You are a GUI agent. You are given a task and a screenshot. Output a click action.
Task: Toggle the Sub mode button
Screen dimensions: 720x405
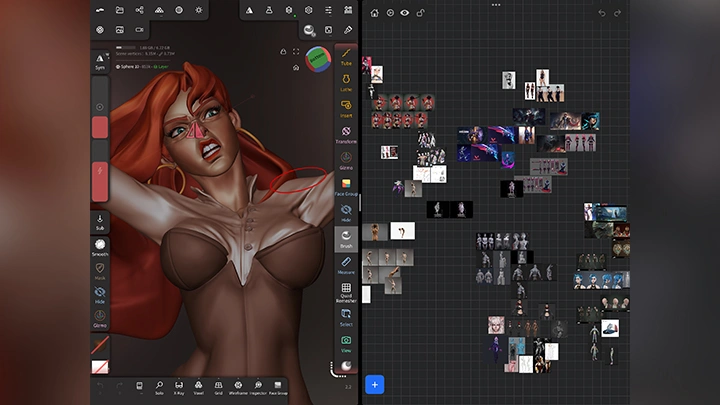tap(100, 222)
